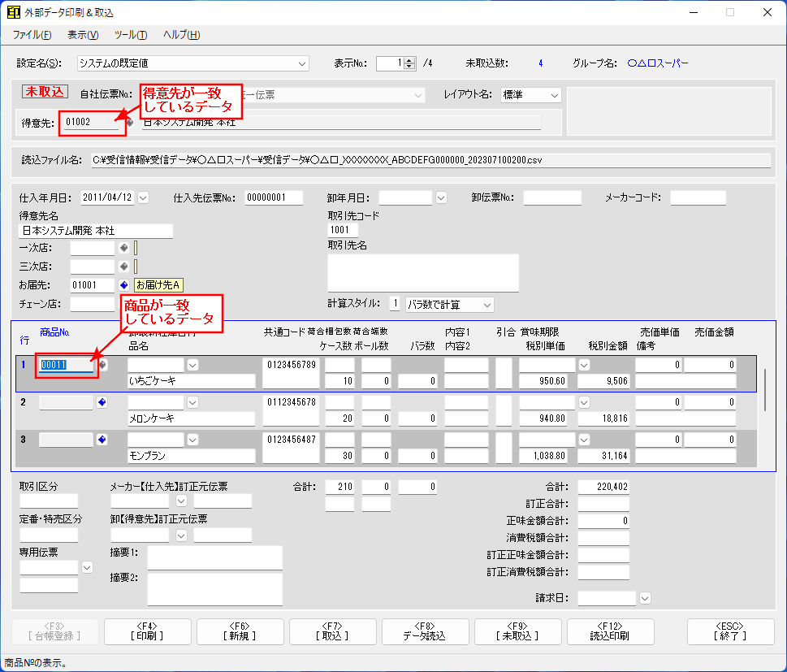This screenshot has width=787, height=672.
Task: Expand メーカー【仕入先】訂正元伝票 dropdown
Action: [181, 501]
